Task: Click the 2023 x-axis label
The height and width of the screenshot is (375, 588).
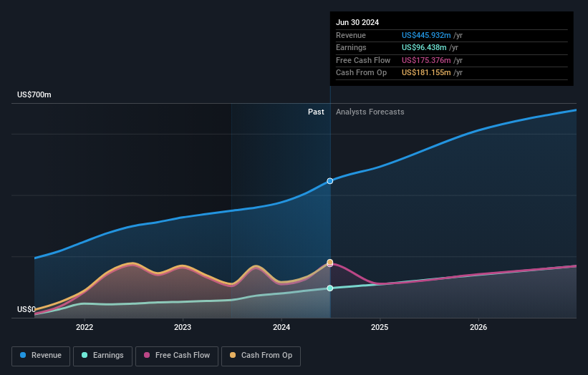Action: coord(183,327)
